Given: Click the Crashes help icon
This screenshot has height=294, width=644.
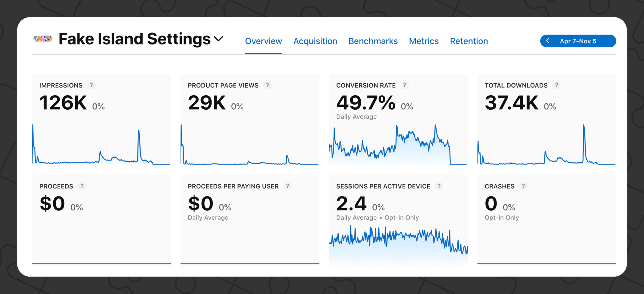Looking at the screenshot, I should [523, 186].
